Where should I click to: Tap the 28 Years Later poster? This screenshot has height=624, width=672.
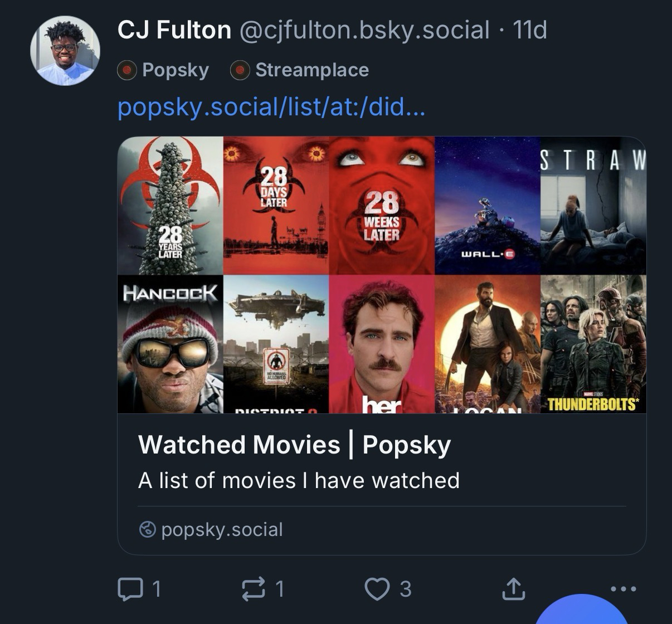170,205
